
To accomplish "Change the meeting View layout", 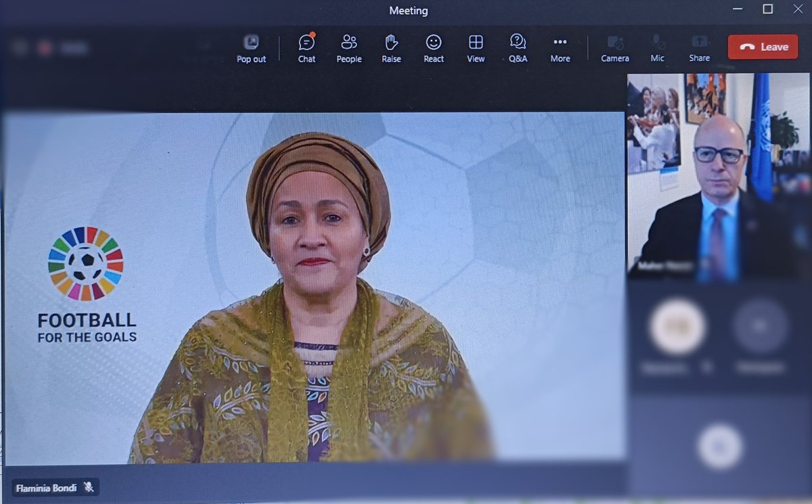I will tap(476, 49).
